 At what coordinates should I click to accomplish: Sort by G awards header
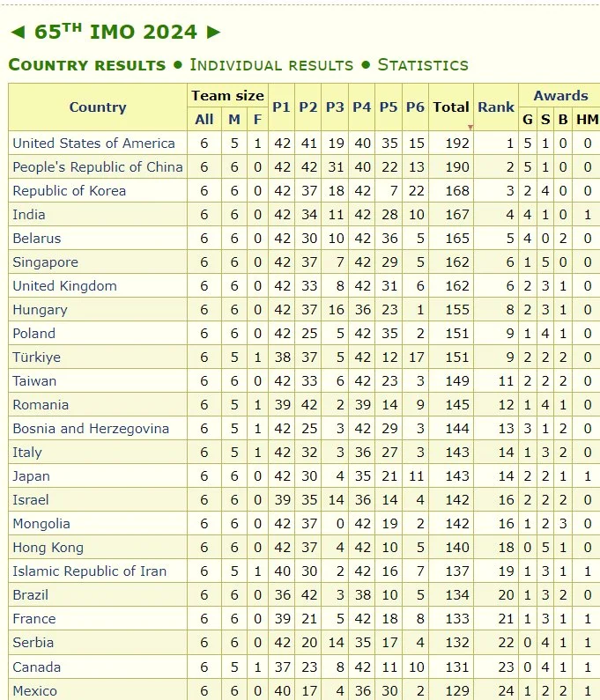(528, 119)
